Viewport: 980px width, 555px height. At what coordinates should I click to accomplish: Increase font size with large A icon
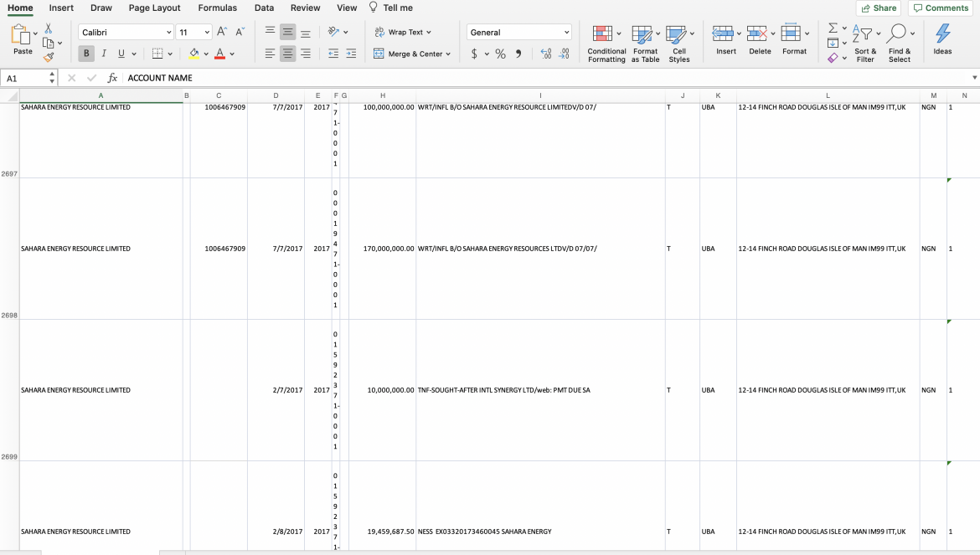click(222, 32)
